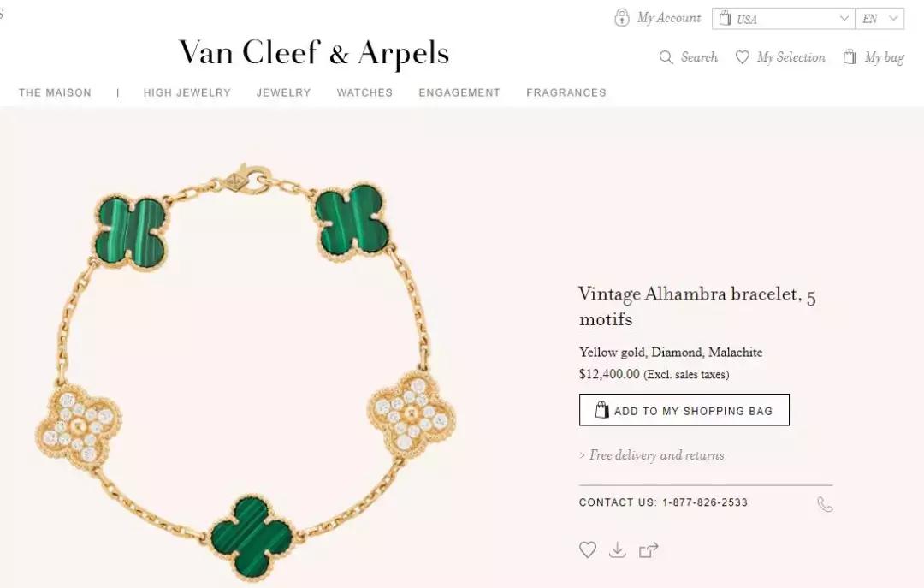This screenshot has width=924, height=588.
Task: Expand Free delivery and returns
Action: [652, 455]
